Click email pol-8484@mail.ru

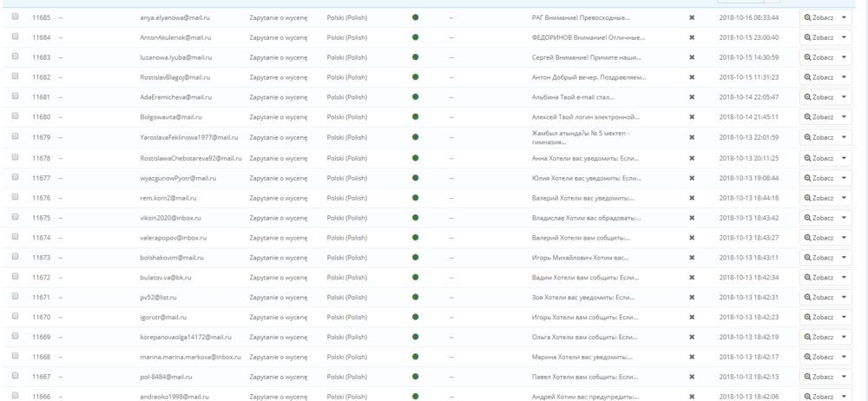coord(166,378)
